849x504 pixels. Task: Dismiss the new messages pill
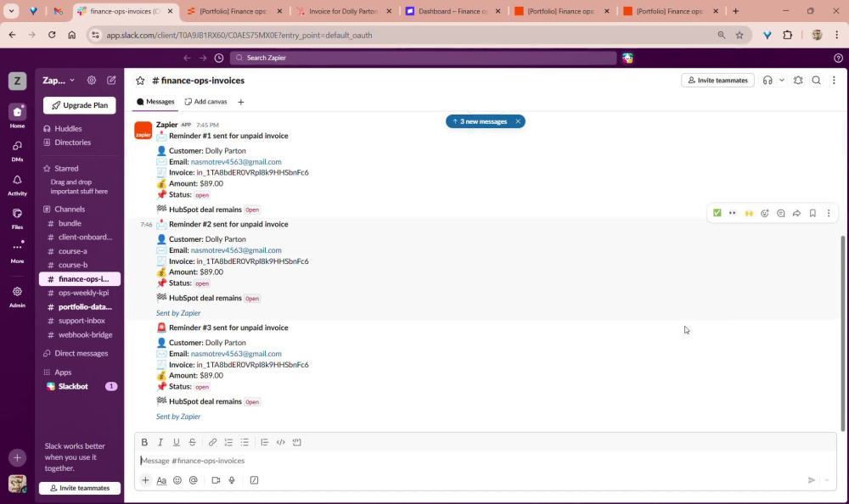tap(518, 122)
